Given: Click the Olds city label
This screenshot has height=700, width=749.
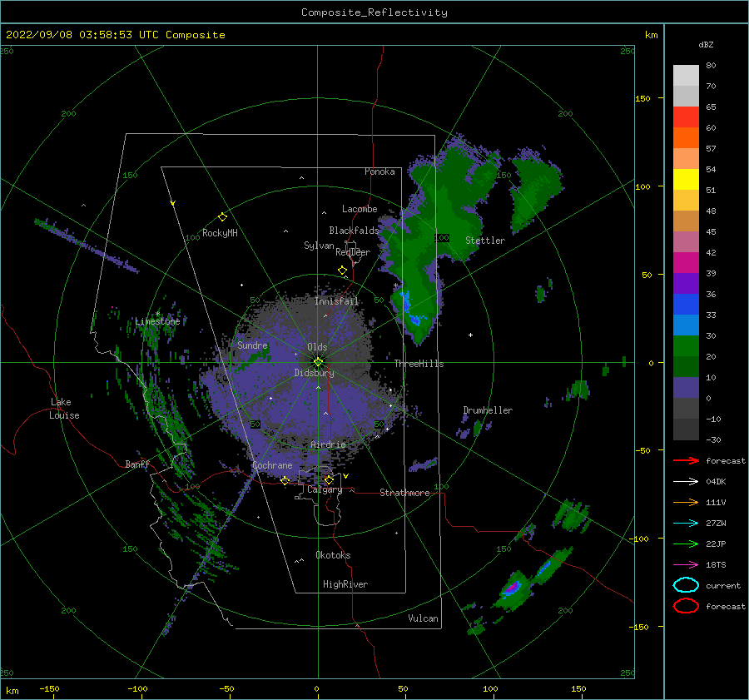Looking at the screenshot, I should (x=317, y=347).
